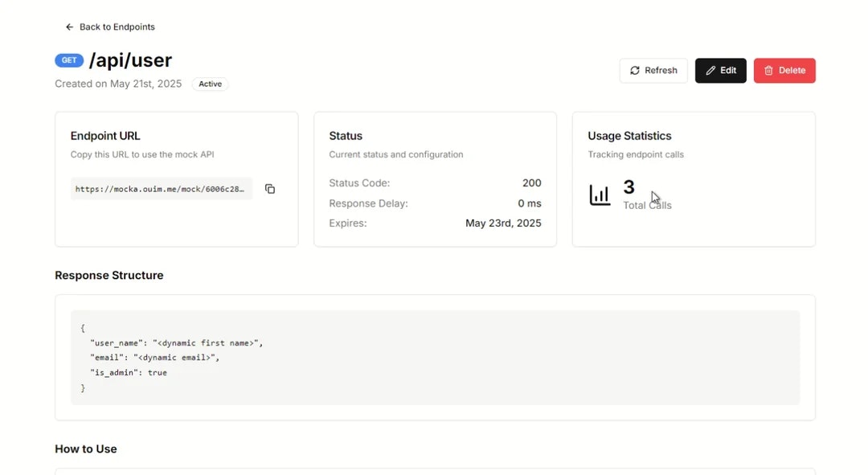The width and height of the screenshot is (868, 475).
Task: Refresh the endpoint details
Action: 653,70
